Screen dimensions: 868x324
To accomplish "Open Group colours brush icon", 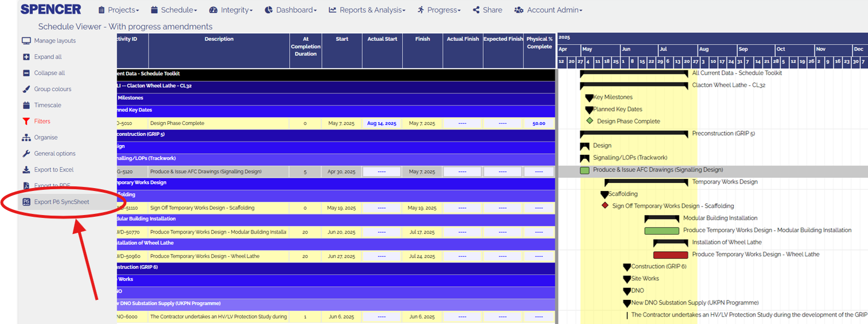I will coord(26,89).
